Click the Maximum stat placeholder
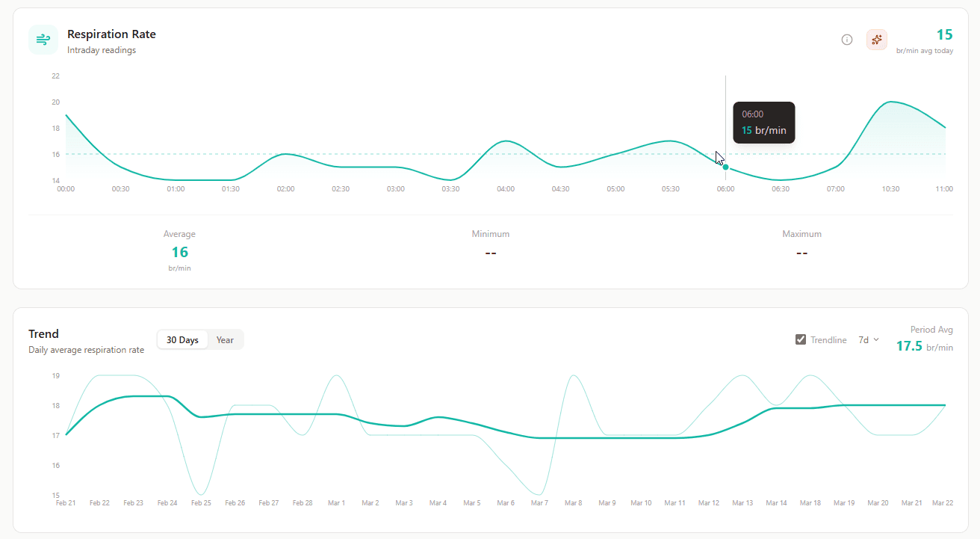This screenshot has height=539, width=980. pyautogui.click(x=801, y=253)
